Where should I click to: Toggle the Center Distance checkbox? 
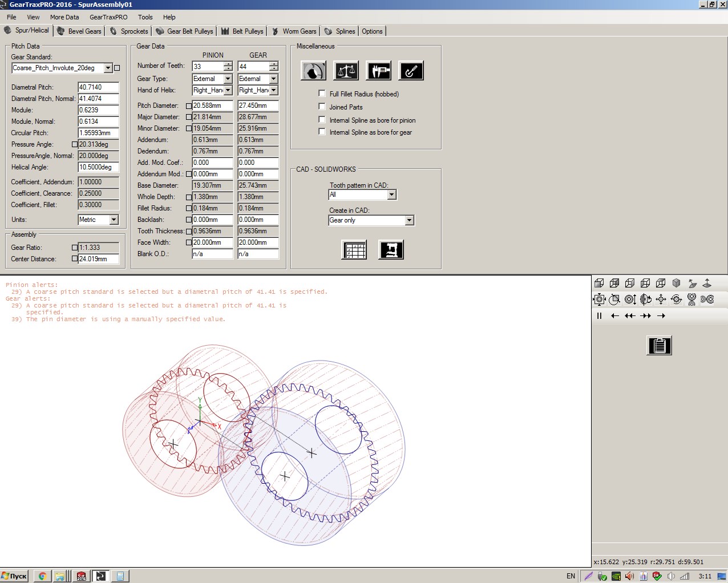click(74, 259)
